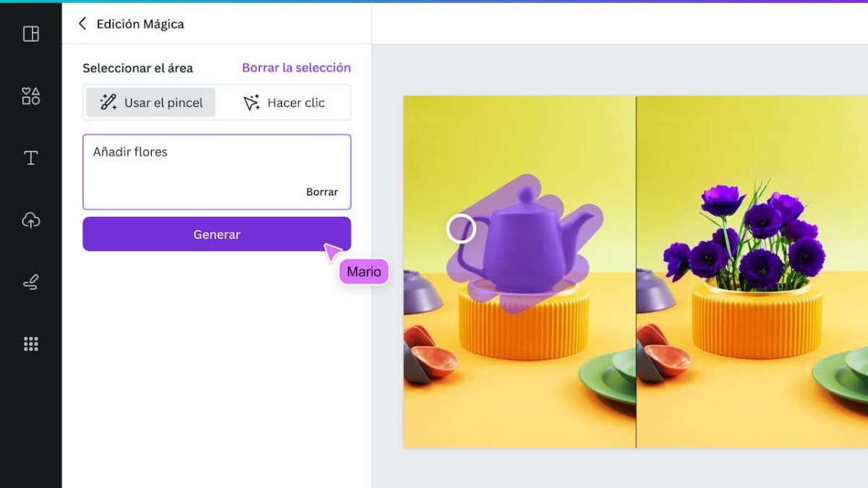Switch to Hacer clic selection mode
The height and width of the screenshot is (488, 868).
[284, 103]
